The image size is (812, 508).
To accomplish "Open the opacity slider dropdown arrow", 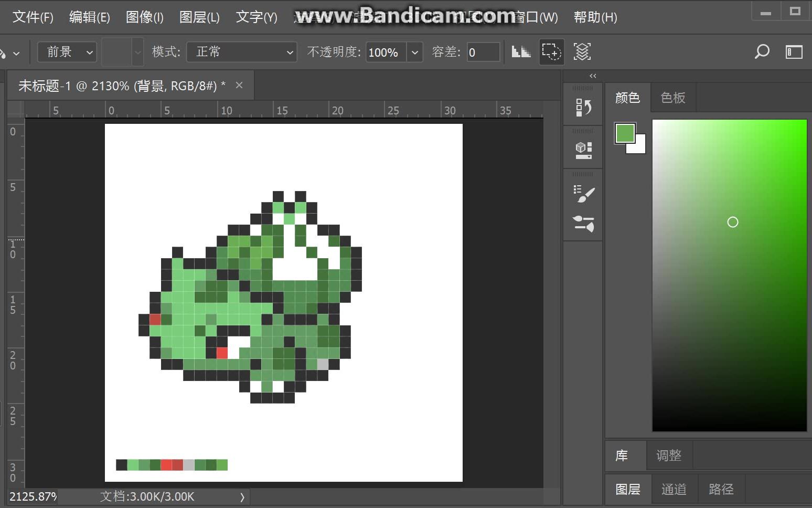I will 414,52.
